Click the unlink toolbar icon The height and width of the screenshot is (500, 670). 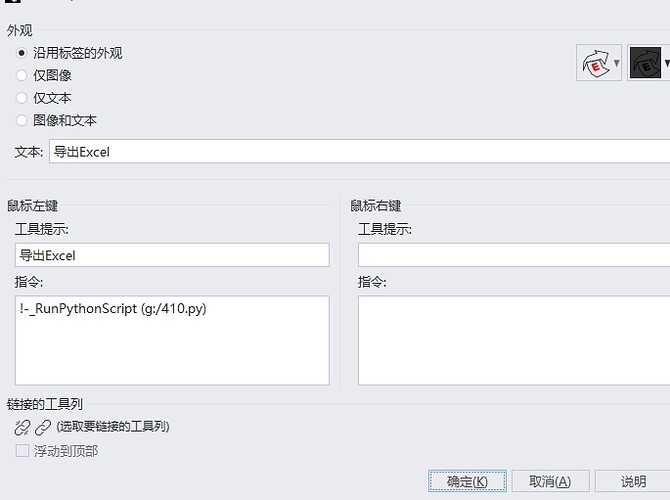[x=22, y=427]
